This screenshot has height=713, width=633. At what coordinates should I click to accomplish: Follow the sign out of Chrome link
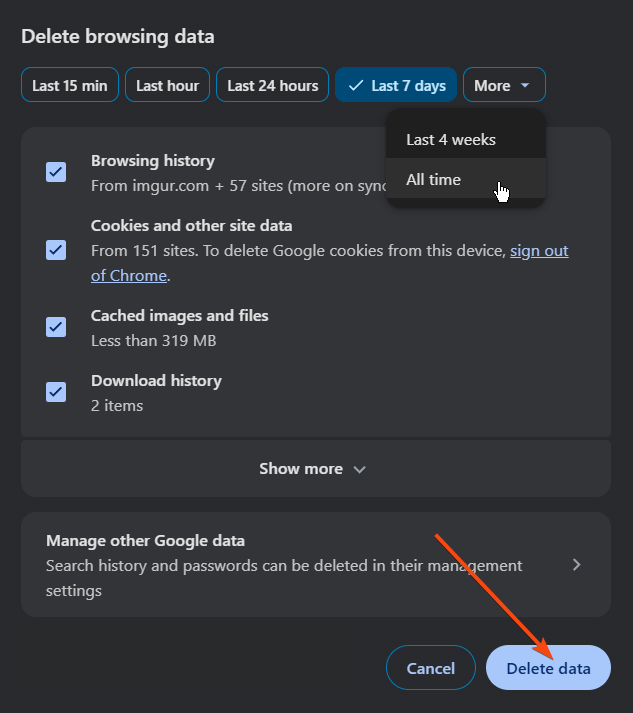[538, 251]
